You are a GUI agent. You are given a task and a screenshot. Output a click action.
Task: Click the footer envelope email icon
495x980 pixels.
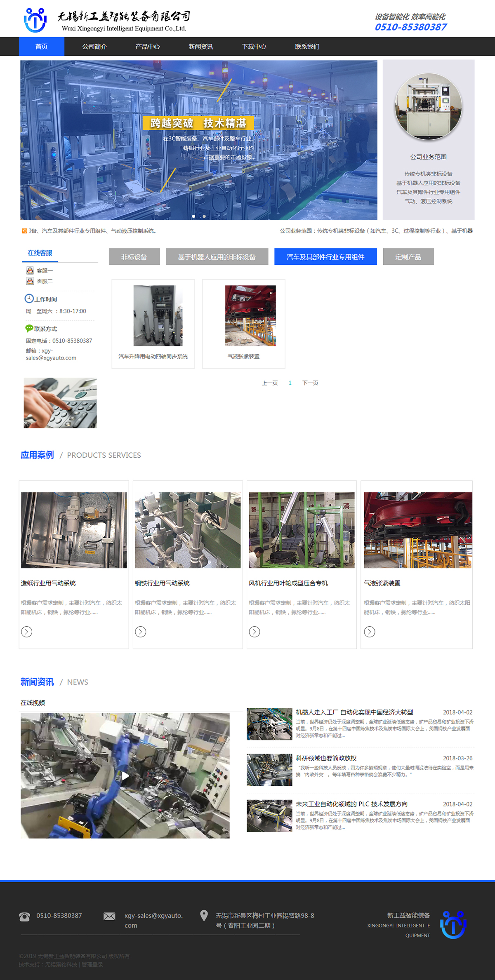click(109, 916)
